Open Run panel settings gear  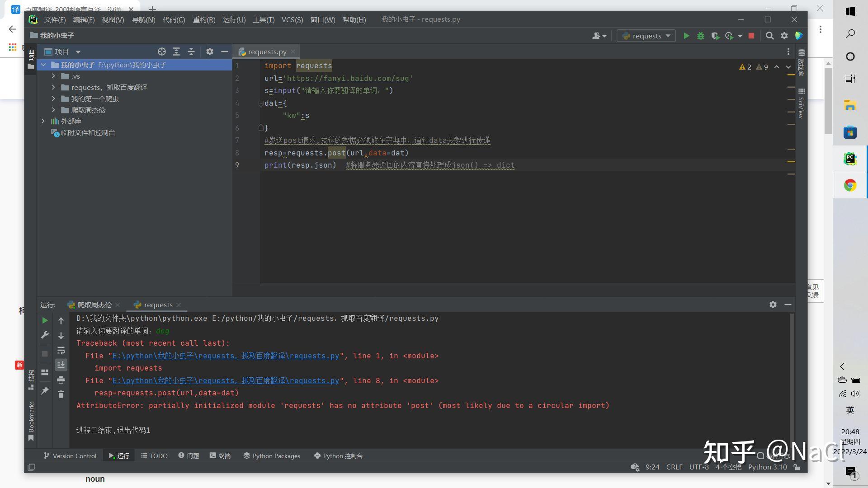pos(773,305)
